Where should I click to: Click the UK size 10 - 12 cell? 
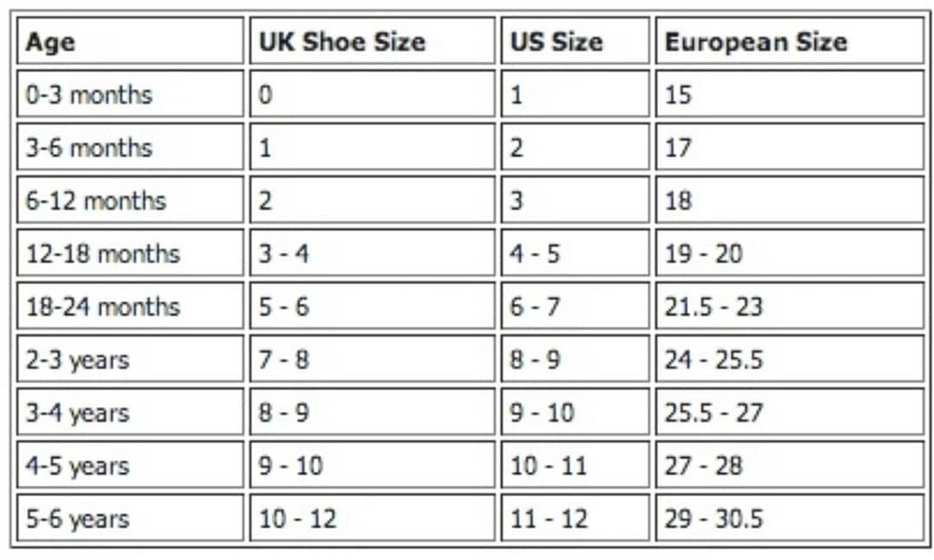[x=372, y=517]
